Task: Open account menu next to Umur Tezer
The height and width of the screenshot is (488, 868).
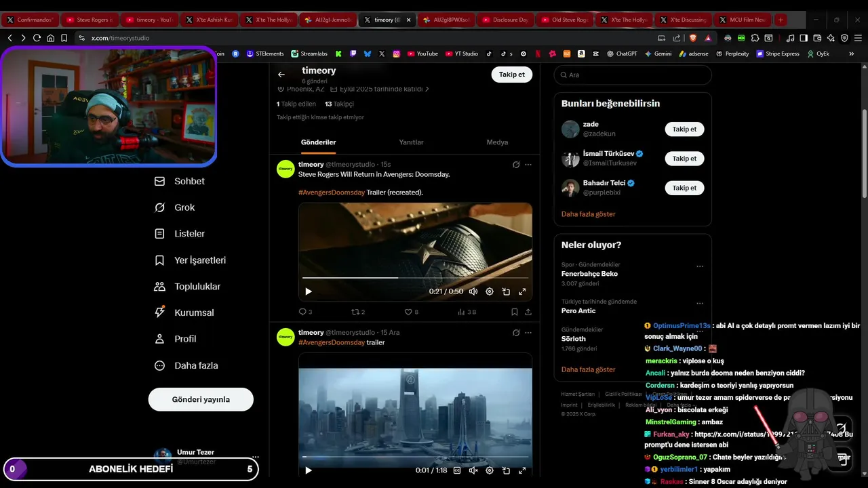Action: pyautogui.click(x=256, y=457)
